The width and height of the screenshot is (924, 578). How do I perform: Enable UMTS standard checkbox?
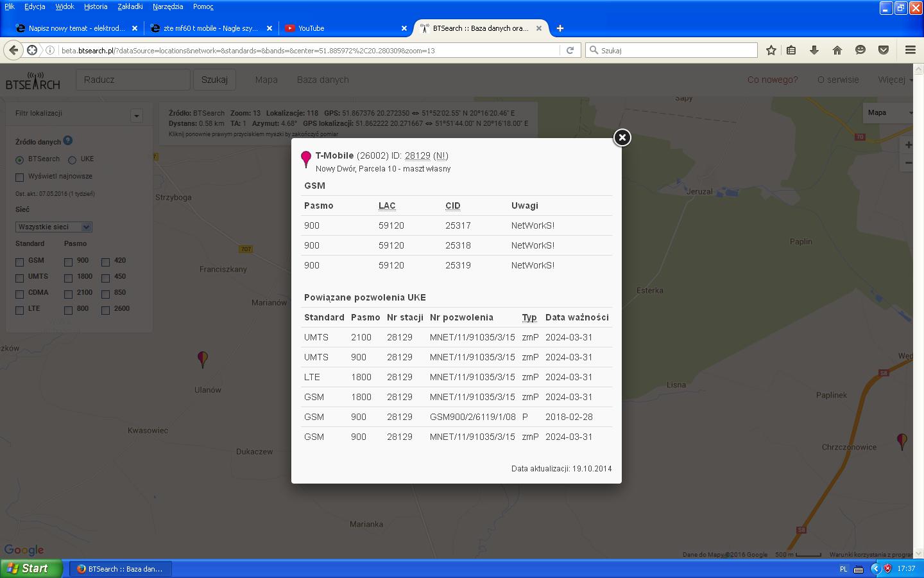pos(19,278)
